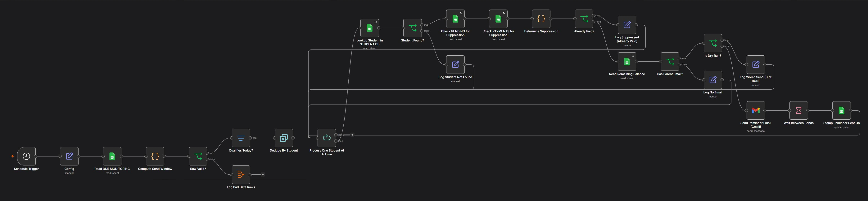Select the Log Student Not Found node

point(455,65)
